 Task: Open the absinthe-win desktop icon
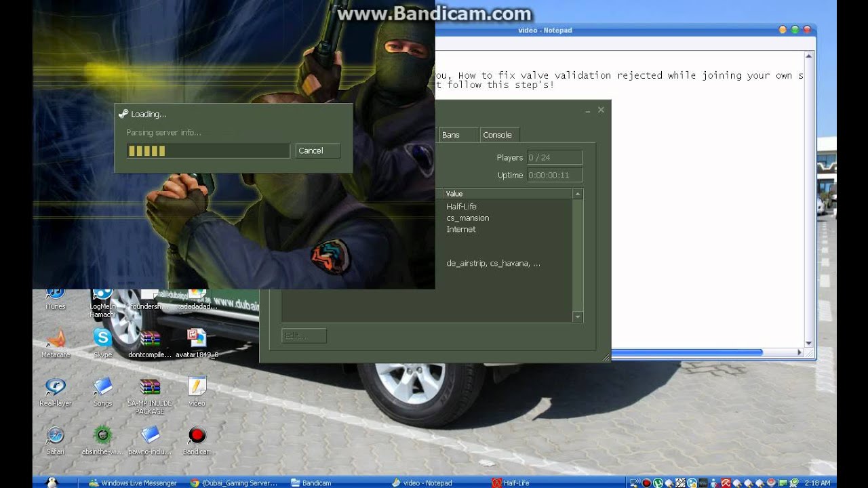pyautogui.click(x=102, y=440)
